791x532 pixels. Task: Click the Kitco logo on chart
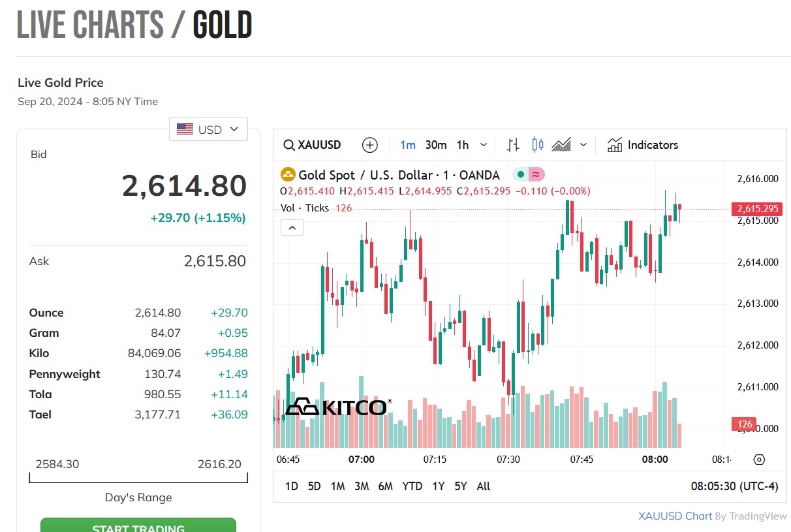pos(338,407)
